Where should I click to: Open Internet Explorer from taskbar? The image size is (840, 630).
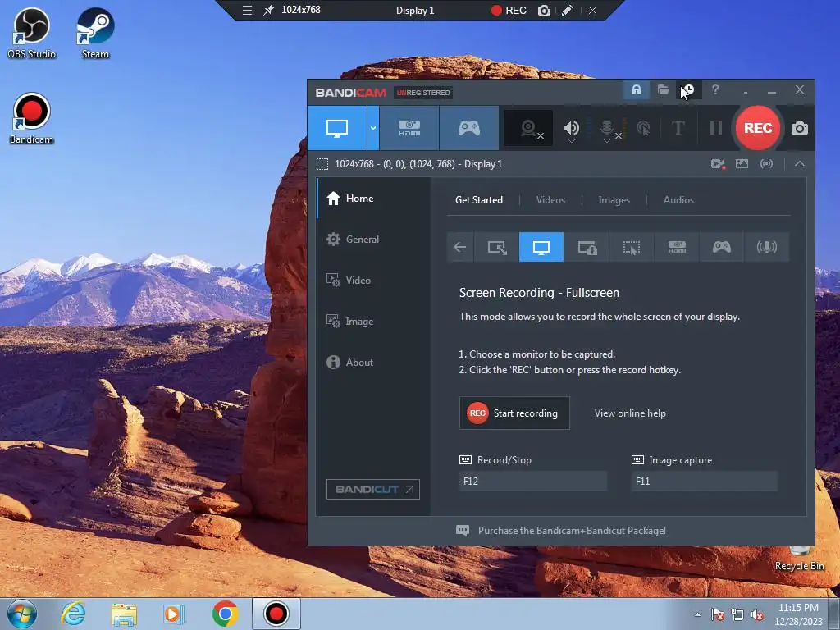click(x=73, y=614)
